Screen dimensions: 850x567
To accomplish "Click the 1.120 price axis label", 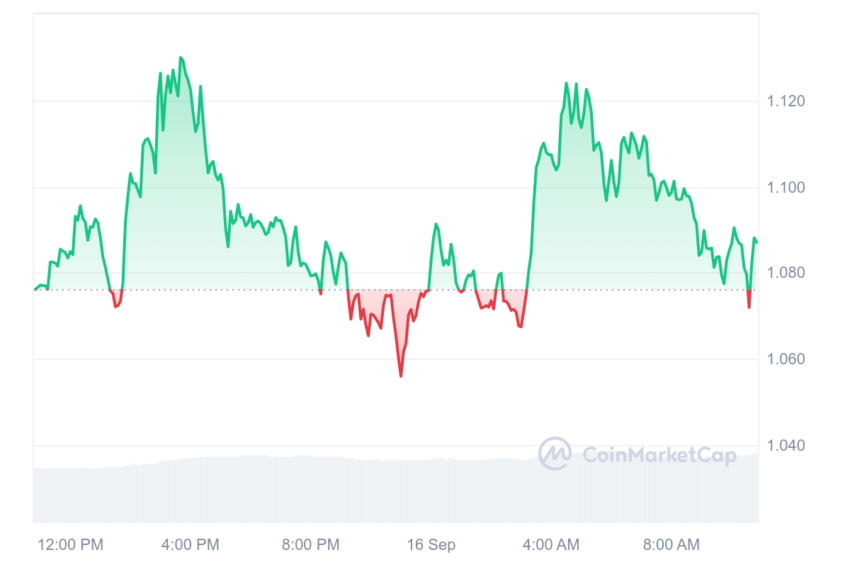I will [x=785, y=101].
